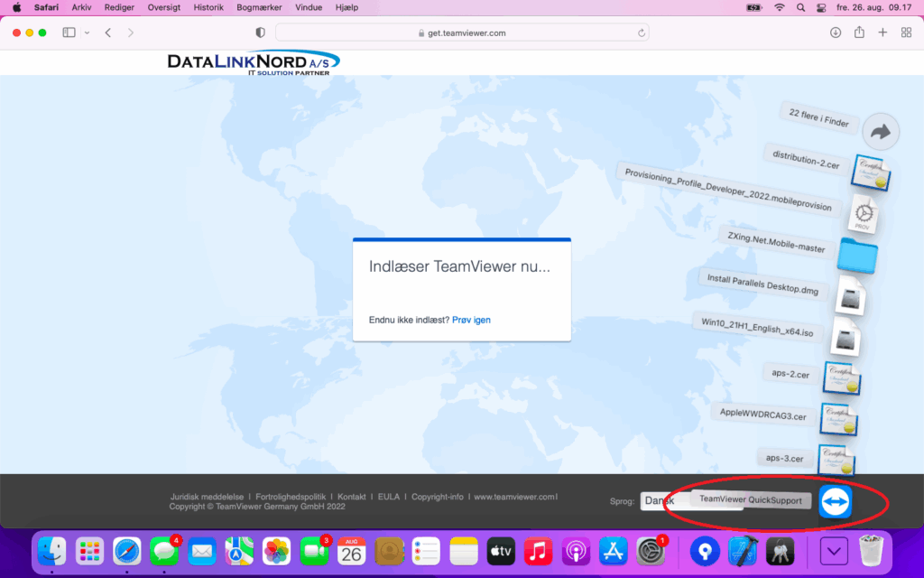Show the Safari tab overview grid

click(x=906, y=33)
